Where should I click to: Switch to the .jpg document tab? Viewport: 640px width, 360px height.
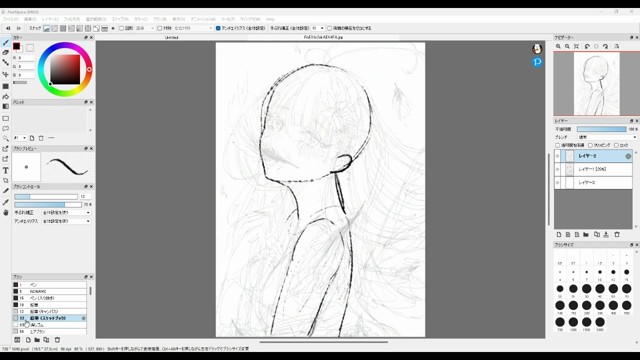(323, 37)
